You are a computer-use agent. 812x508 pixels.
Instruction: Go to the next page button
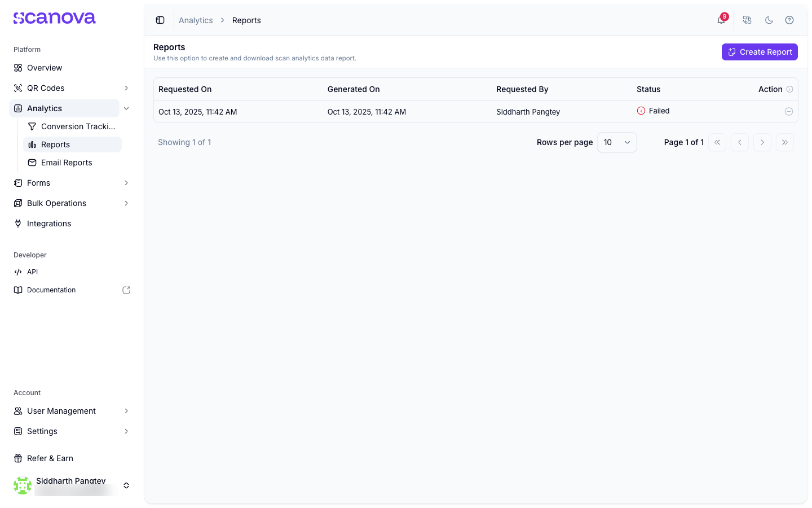coord(762,142)
